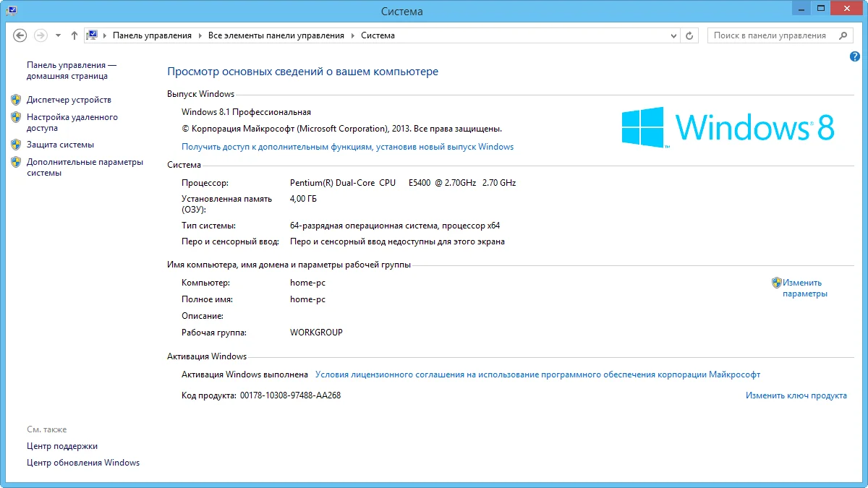Go up one level with Up arrow
The image size is (868, 488).
click(75, 35)
